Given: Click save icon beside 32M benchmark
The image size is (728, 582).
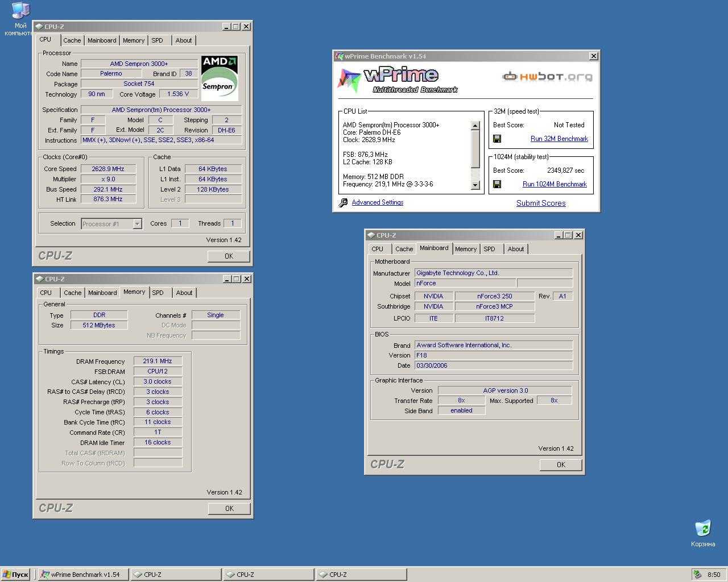Looking at the screenshot, I should click(497, 139).
